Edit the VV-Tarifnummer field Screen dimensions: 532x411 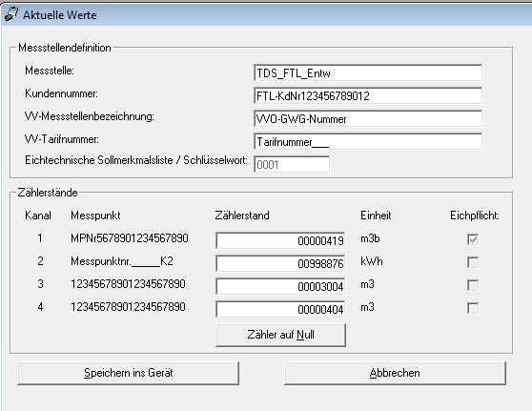[368, 141]
